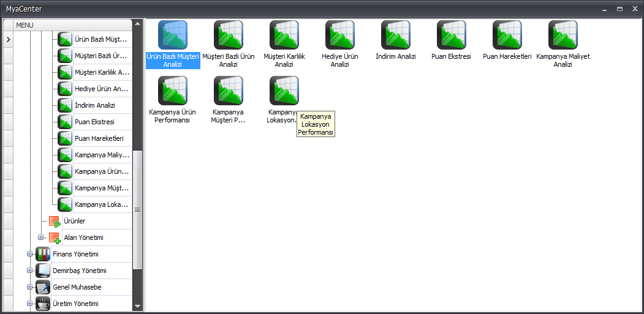Open İndirim Analizi large icon in main pane
Image resolution: width=644 pixels, height=314 pixels.
coord(396,35)
